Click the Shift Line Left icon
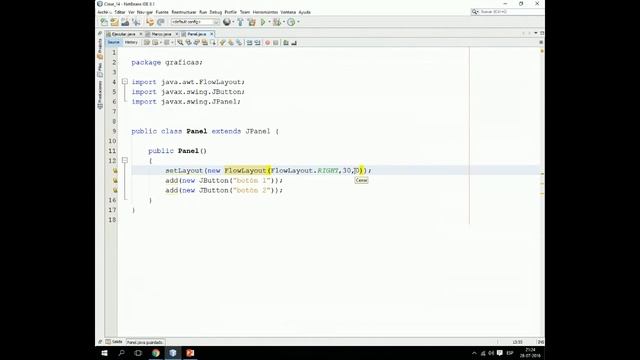 (249, 42)
